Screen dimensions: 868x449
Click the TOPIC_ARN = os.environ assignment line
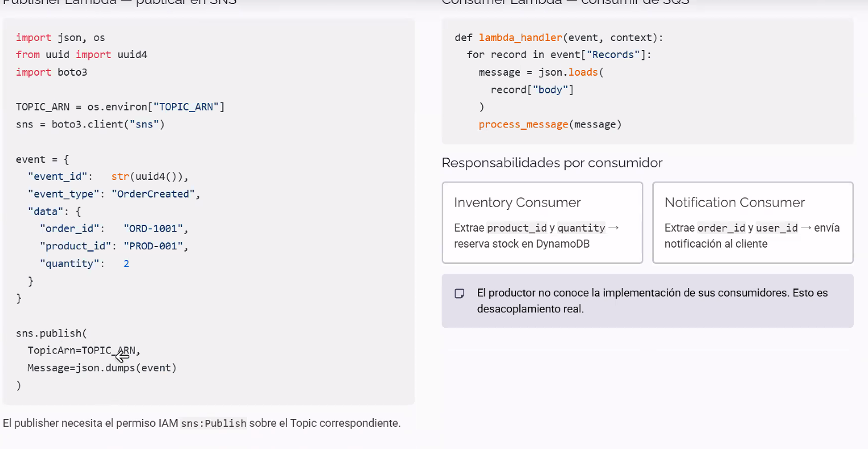(120, 107)
